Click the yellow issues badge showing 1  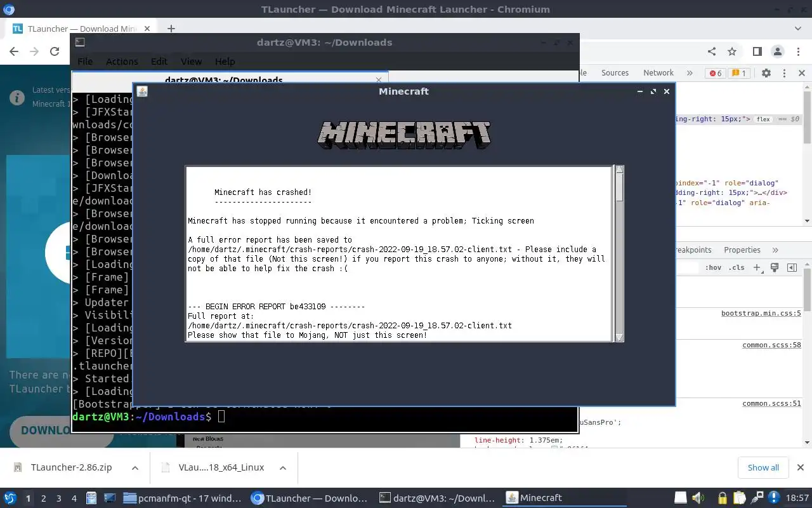(x=738, y=73)
